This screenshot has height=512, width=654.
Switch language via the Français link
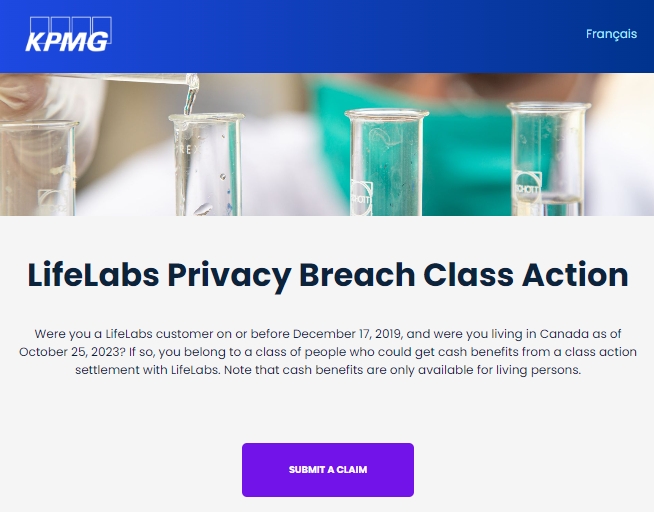[x=611, y=34]
